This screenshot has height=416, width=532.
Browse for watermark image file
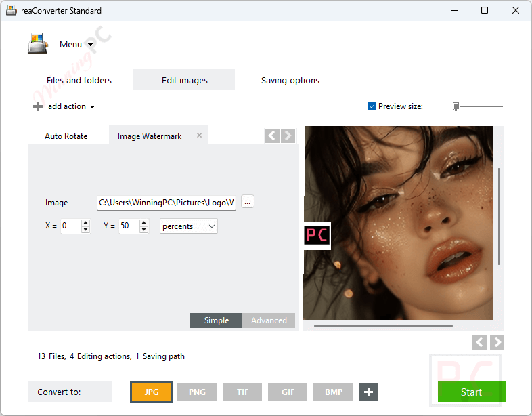(x=248, y=202)
